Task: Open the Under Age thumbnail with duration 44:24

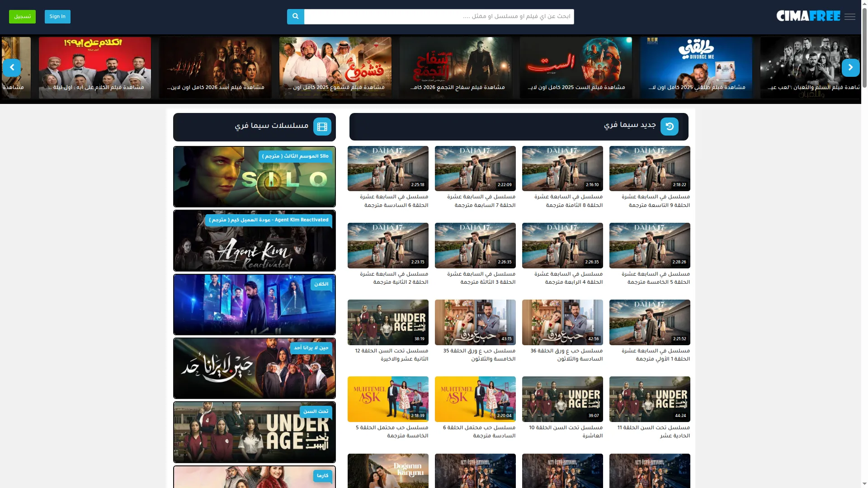Action: [x=650, y=399]
